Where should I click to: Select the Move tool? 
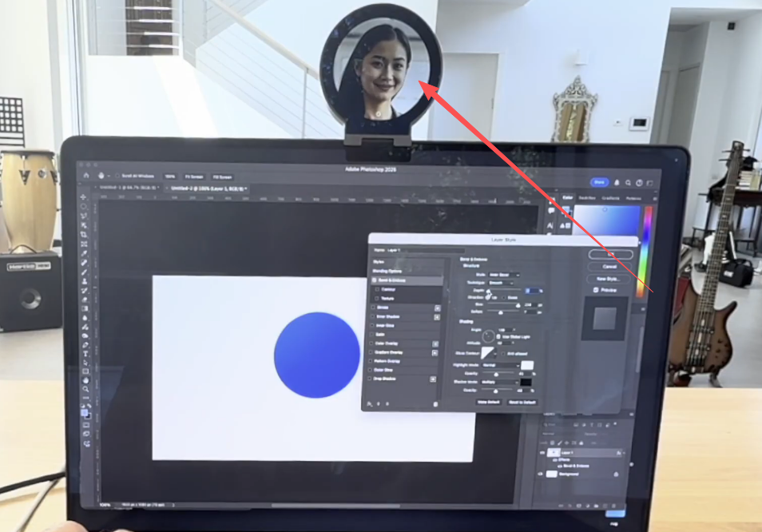84,197
